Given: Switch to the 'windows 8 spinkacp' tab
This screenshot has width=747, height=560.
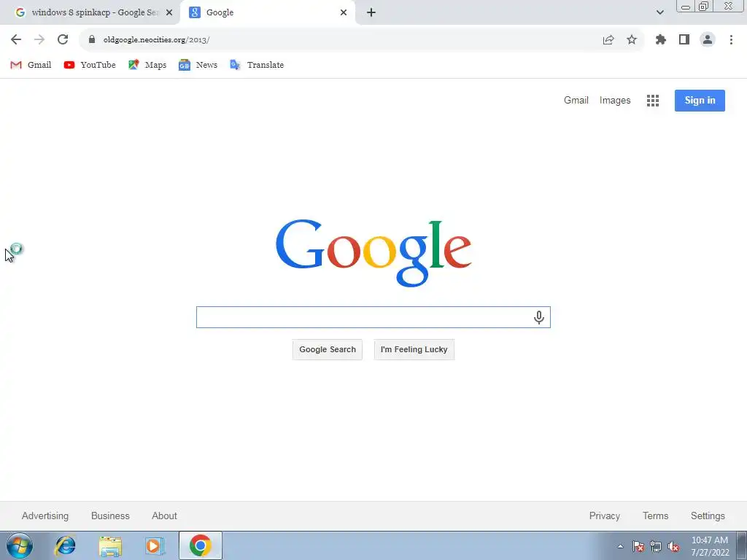Looking at the screenshot, I should click(90, 12).
